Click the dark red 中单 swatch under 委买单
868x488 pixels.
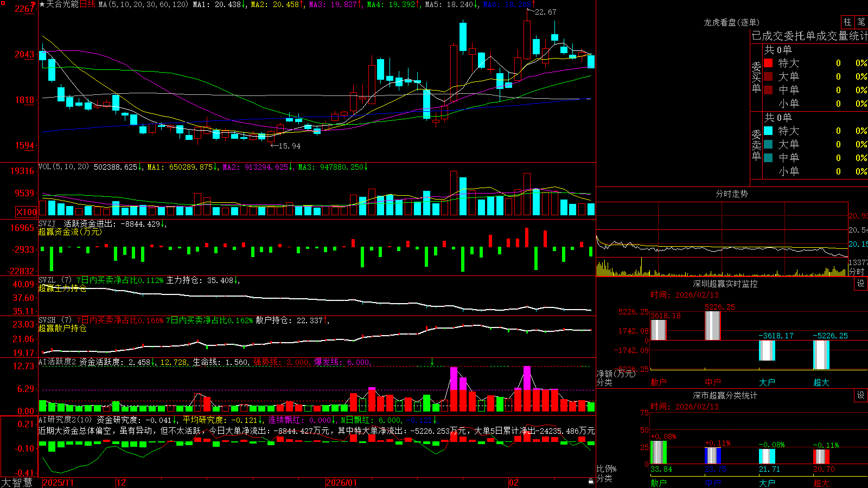pyautogui.click(x=768, y=90)
